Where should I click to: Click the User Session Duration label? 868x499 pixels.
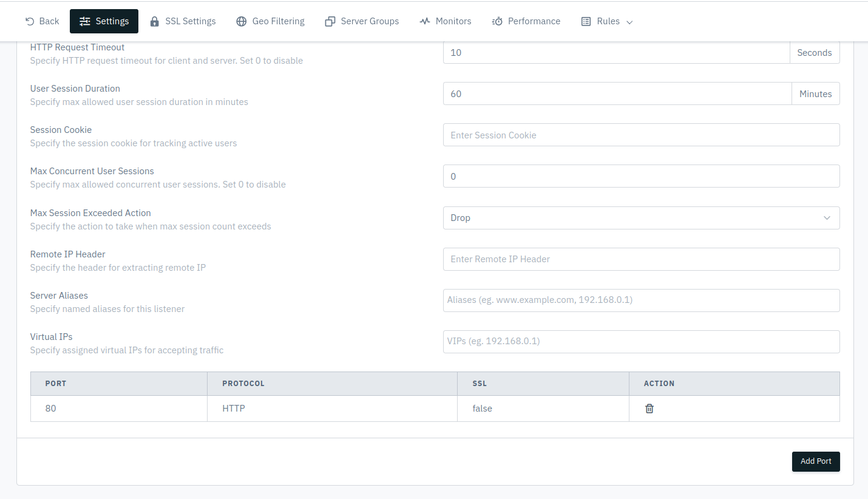click(x=75, y=89)
